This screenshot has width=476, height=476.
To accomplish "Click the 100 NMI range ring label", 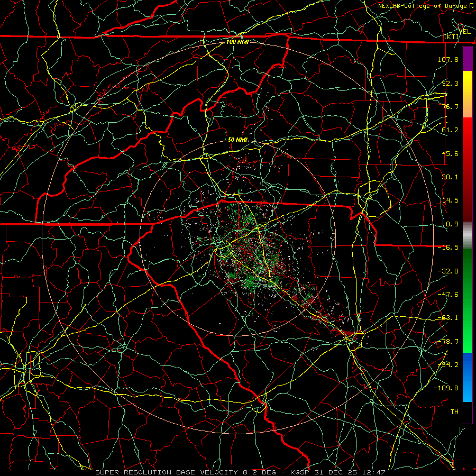I will point(237,42).
